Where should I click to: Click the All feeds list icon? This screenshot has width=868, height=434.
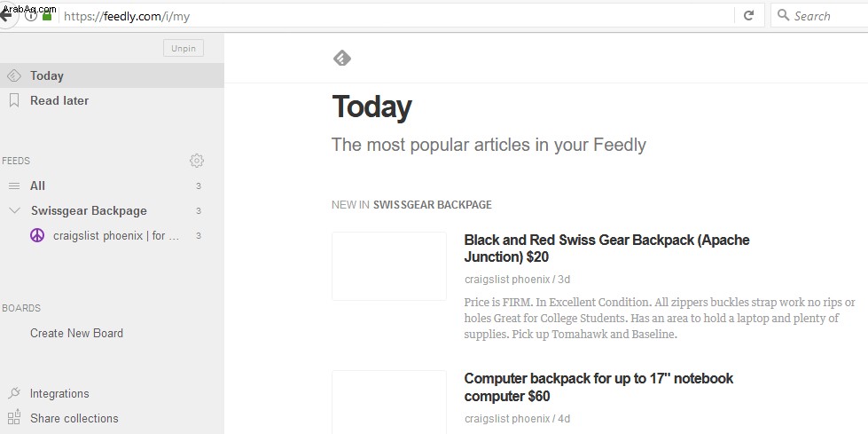click(x=14, y=186)
